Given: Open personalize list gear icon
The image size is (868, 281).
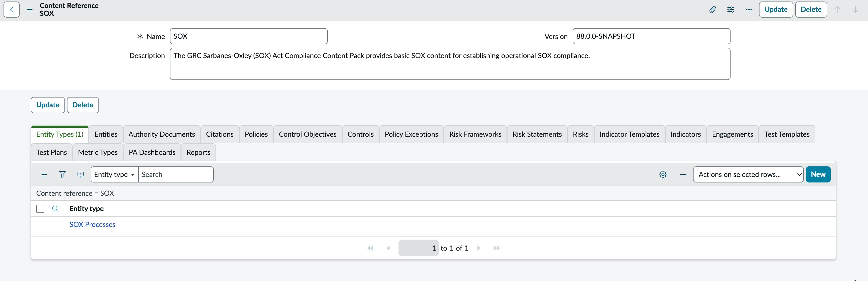Looking at the screenshot, I should [x=663, y=174].
